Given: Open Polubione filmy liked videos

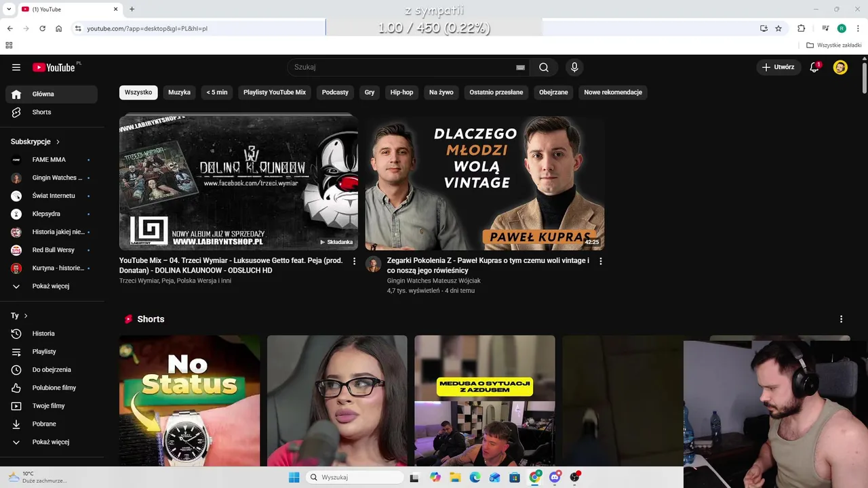Looking at the screenshot, I should (x=52, y=388).
